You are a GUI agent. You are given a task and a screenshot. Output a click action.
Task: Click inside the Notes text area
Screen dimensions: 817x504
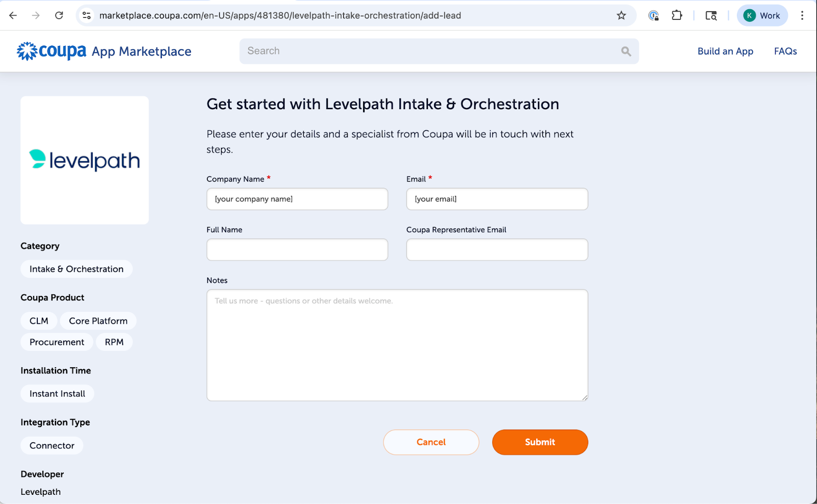(x=397, y=345)
